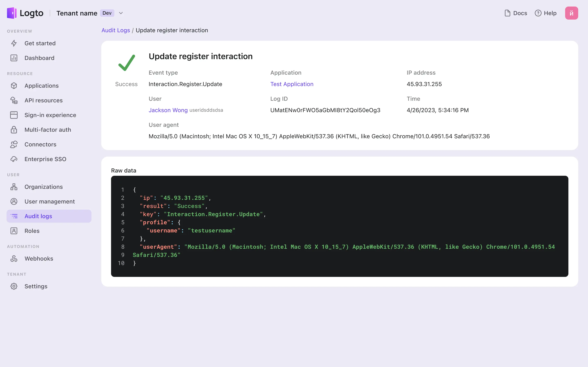Click the Applications sidebar icon
Viewport: 588px width, 367px height.
(x=14, y=85)
